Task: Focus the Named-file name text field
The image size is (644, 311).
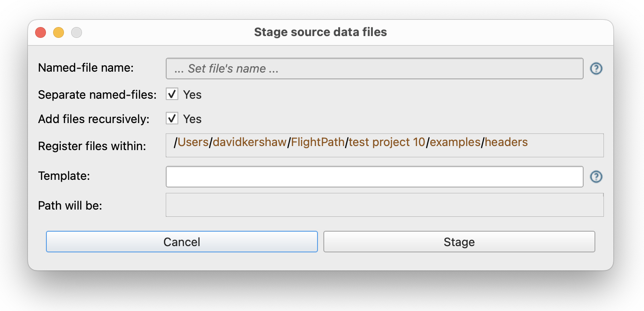Action: 374,69
